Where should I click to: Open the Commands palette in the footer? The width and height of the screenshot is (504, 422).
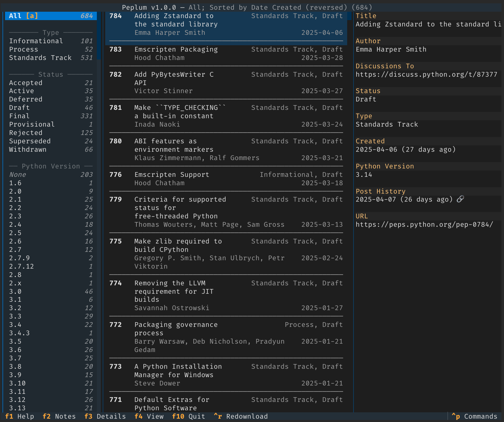[474, 416]
